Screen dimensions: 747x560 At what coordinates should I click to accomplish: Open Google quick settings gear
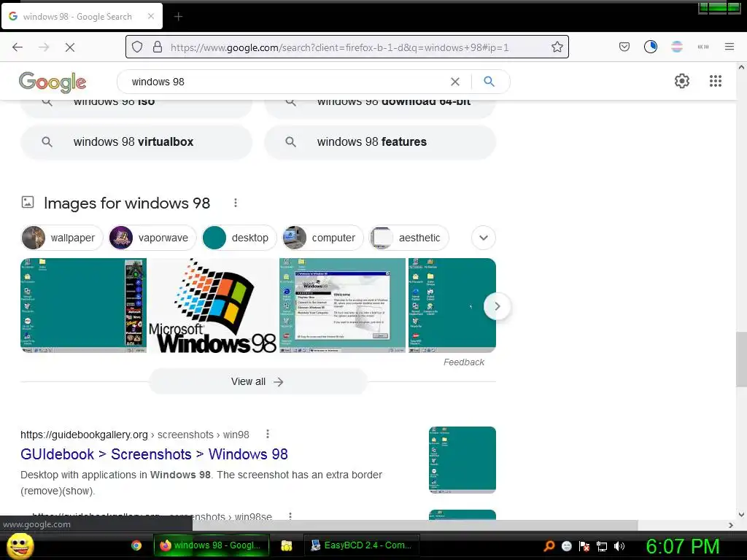pyautogui.click(x=682, y=81)
